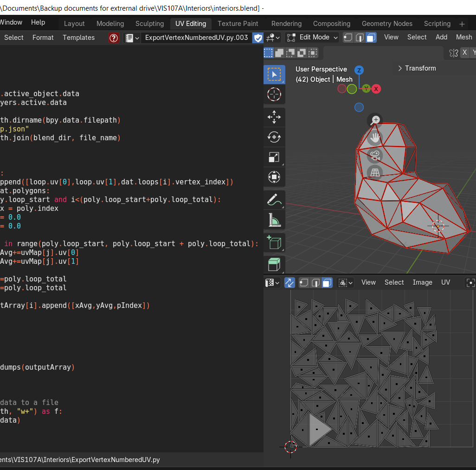Activate the Move tool
Image resolution: width=476 pixels, height=470 pixels.
(x=274, y=117)
